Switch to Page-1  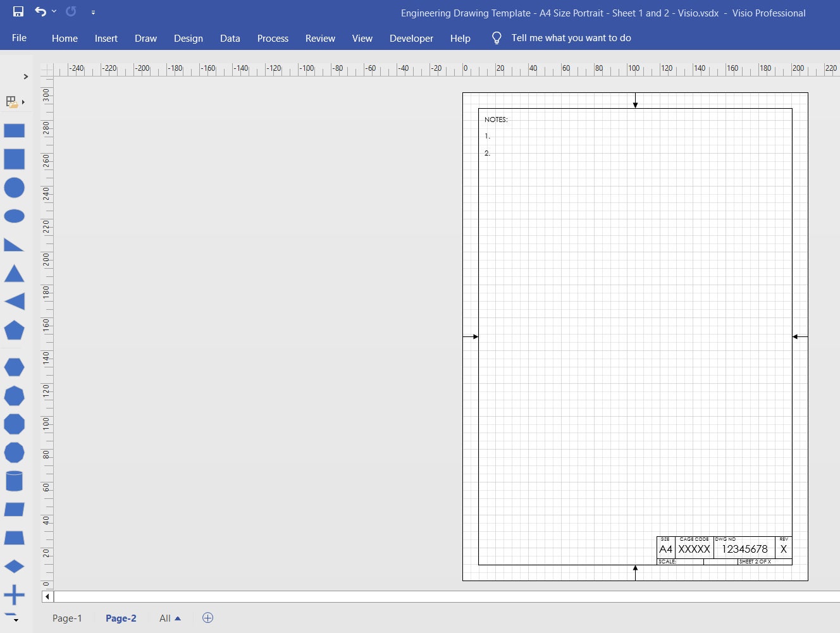[66, 618]
